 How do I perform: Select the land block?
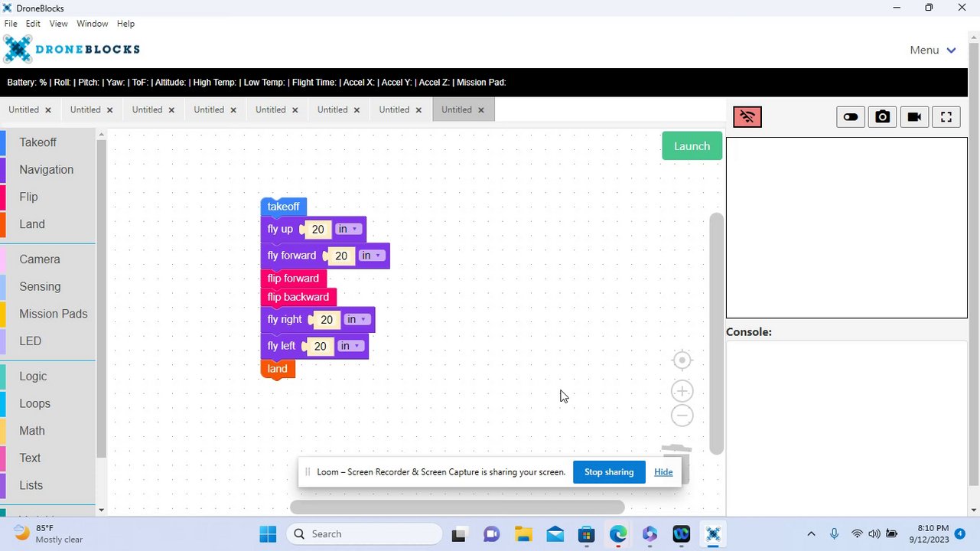[278, 369]
